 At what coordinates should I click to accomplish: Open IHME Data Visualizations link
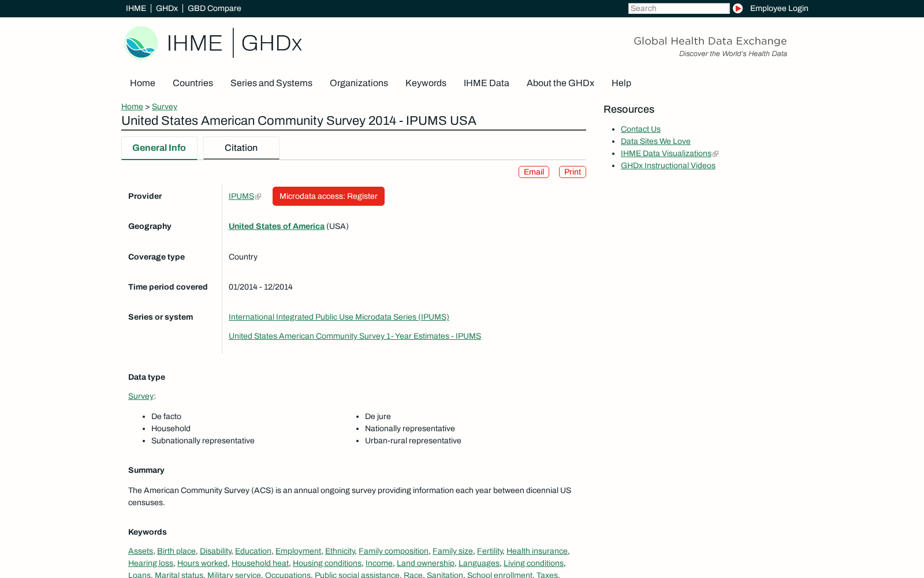666,153
